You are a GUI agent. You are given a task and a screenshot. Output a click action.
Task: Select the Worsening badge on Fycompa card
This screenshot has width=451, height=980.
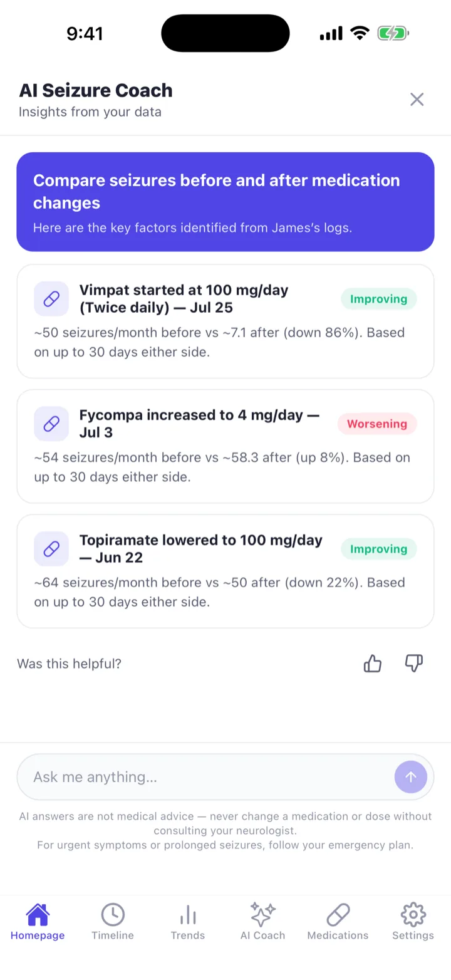click(x=377, y=424)
